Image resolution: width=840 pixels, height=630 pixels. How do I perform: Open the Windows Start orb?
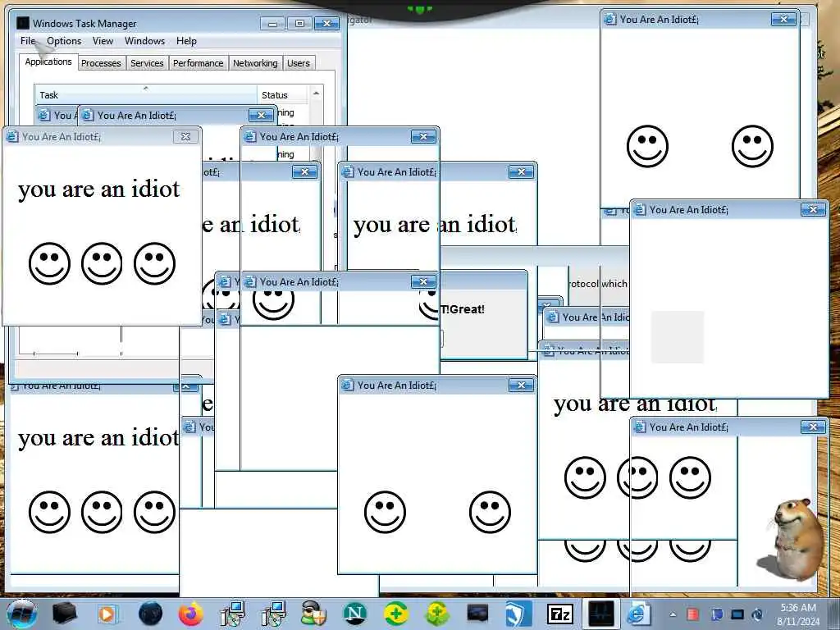click(x=21, y=614)
